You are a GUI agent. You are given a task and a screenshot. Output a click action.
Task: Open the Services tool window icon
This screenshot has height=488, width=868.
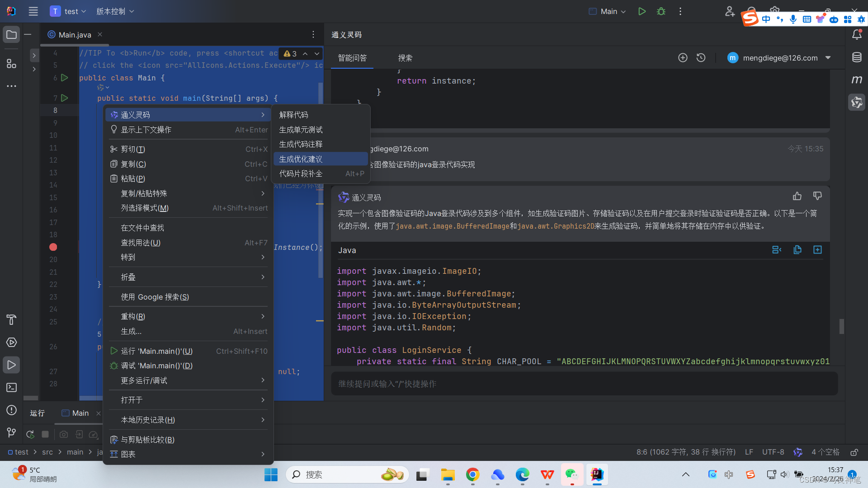tap(11, 343)
